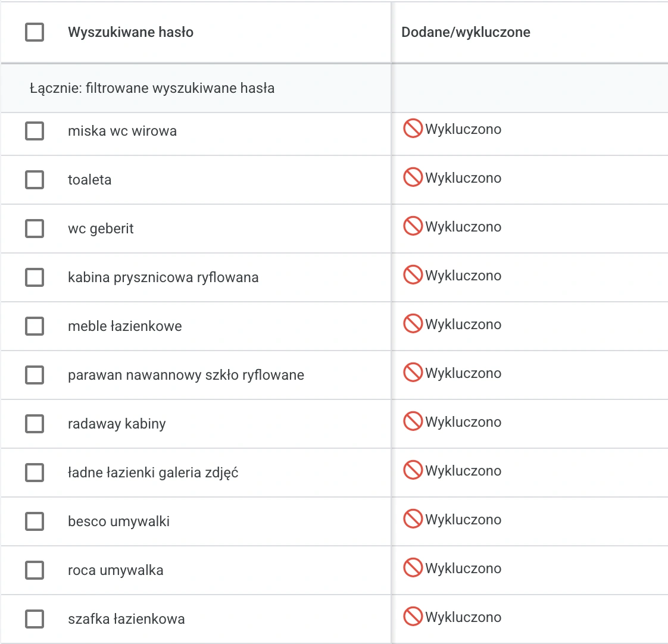Click the excluded icon next to meble łazienkowe

(413, 323)
